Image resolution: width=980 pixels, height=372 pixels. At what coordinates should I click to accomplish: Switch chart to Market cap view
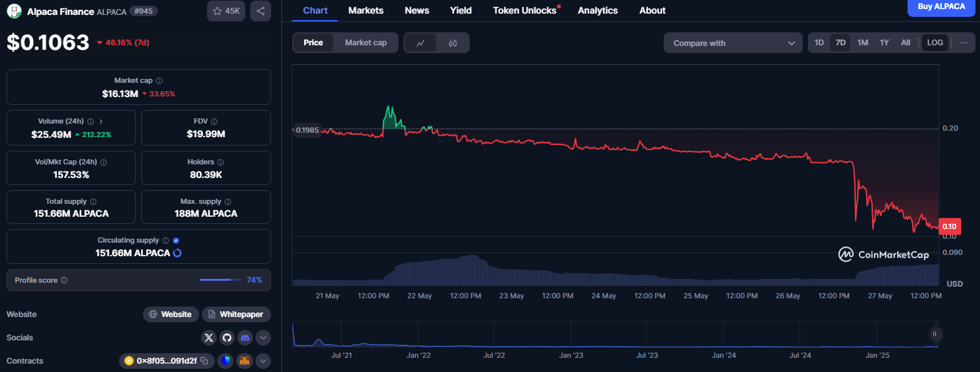tap(365, 43)
